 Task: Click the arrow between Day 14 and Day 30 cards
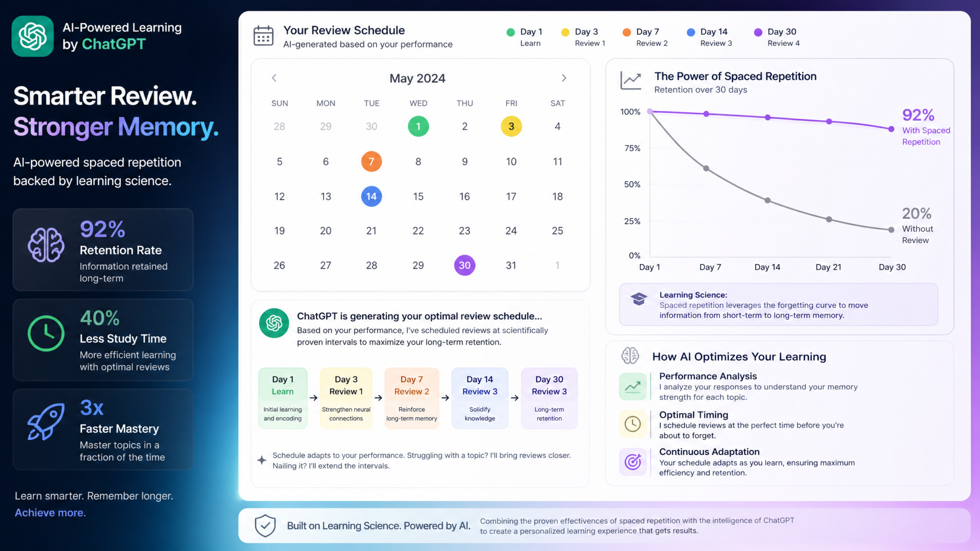click(x=515, y=398)
